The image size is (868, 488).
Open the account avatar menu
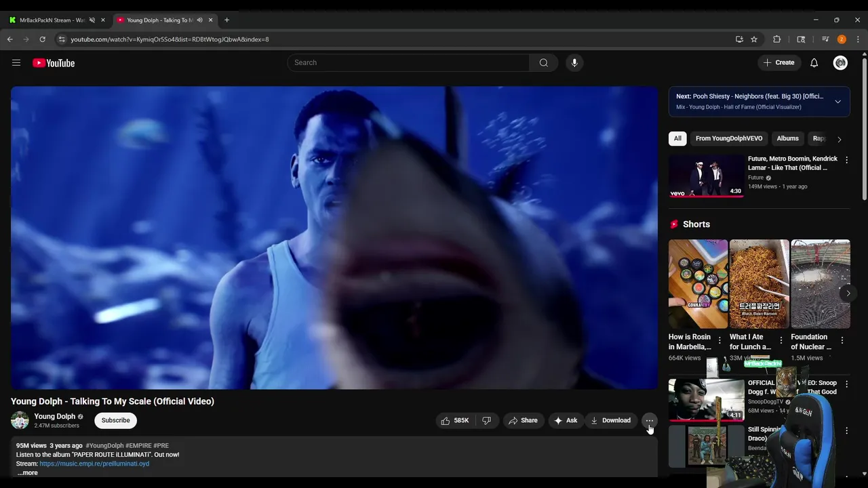(x=841, y=63)
